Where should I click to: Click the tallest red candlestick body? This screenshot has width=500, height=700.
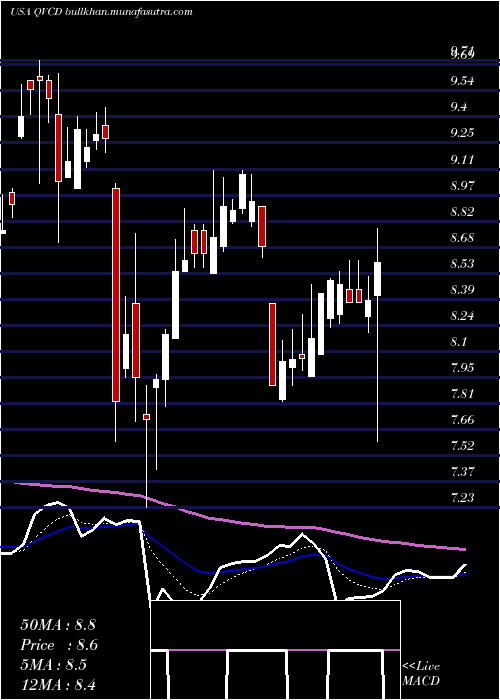point(116,295)
